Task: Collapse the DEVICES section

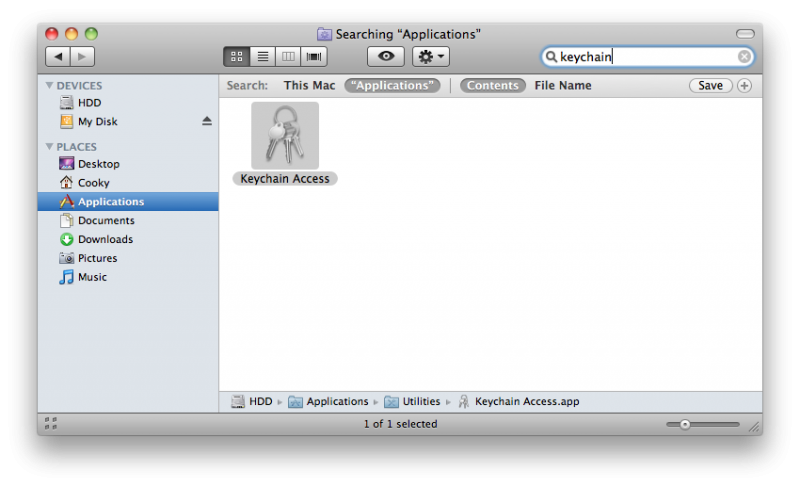Action: 49,85
